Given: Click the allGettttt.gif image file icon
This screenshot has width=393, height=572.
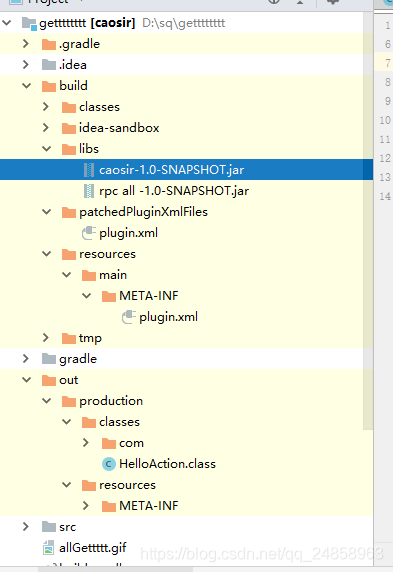Looking at the screenshot, I should [49, 548].
